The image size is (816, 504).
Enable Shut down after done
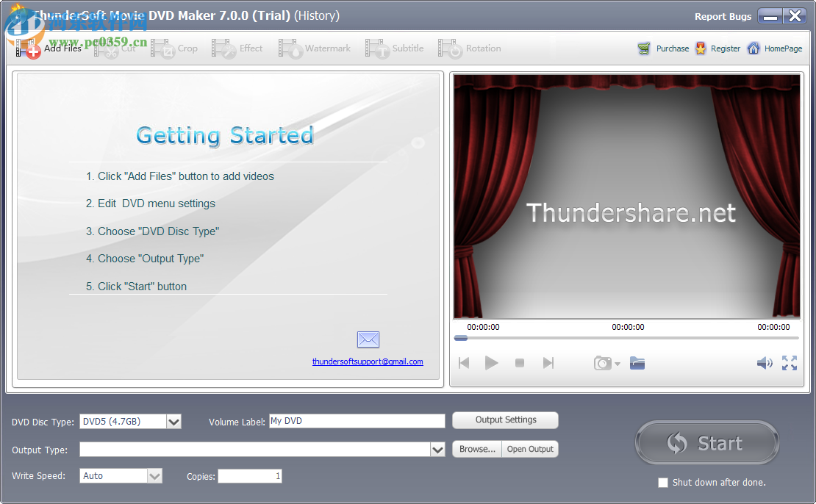(x=662, y=482)
